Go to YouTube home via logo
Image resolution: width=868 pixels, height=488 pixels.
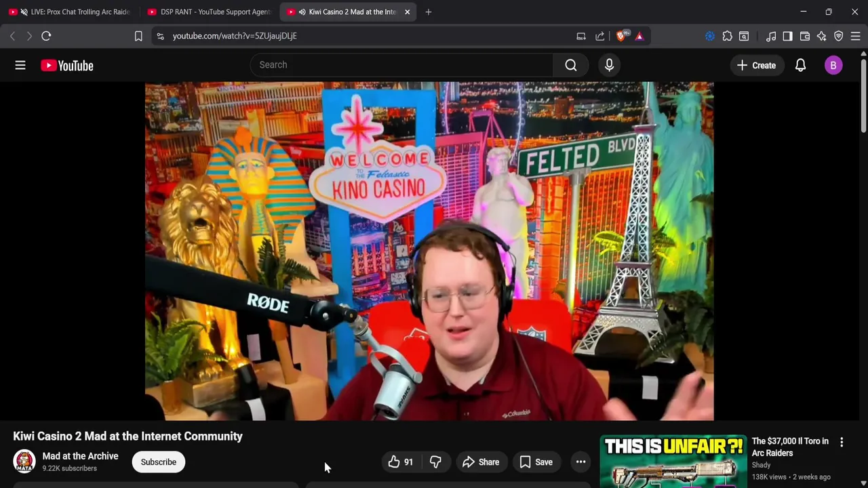click(x=66, y=66)
